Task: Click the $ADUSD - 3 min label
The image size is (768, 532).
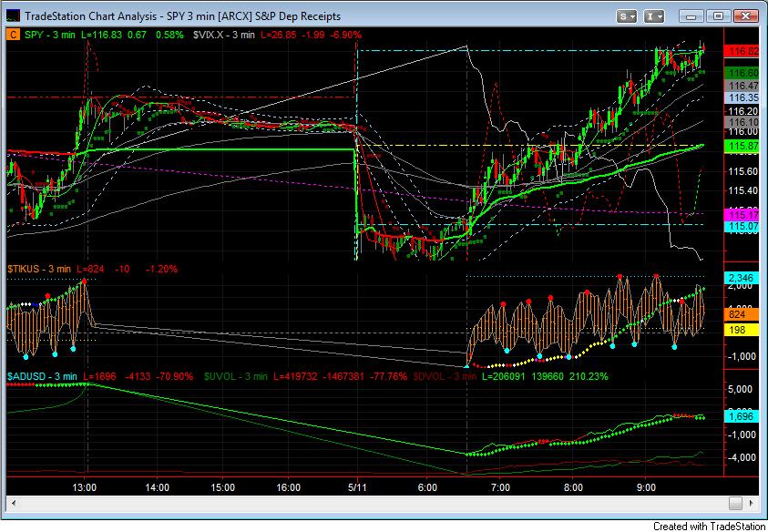Action: 42,376
